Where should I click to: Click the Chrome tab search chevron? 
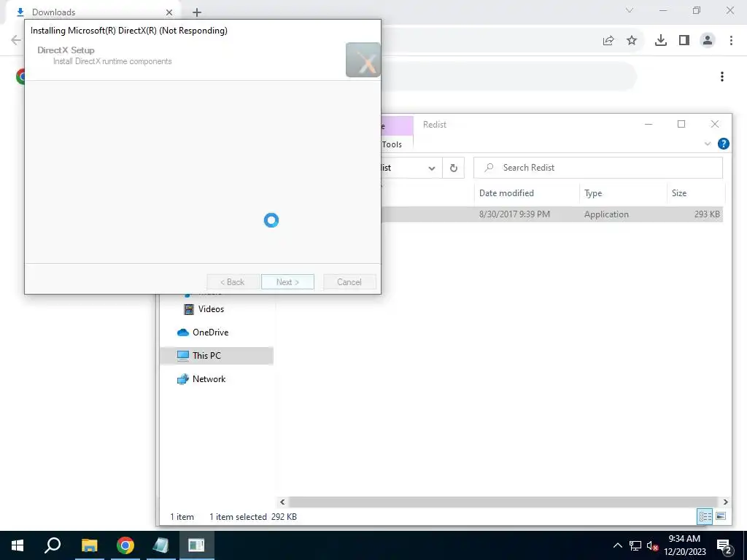point(630,10)
